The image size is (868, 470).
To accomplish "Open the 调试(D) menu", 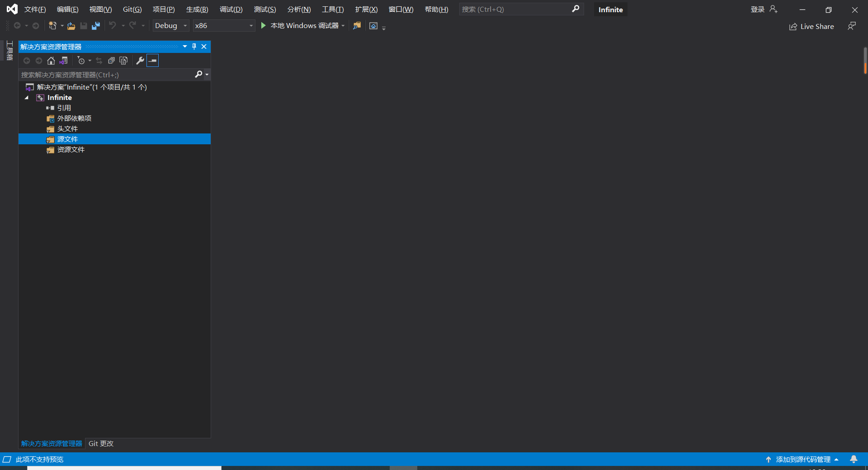I will pyautogui.click(x=231, y=9).
